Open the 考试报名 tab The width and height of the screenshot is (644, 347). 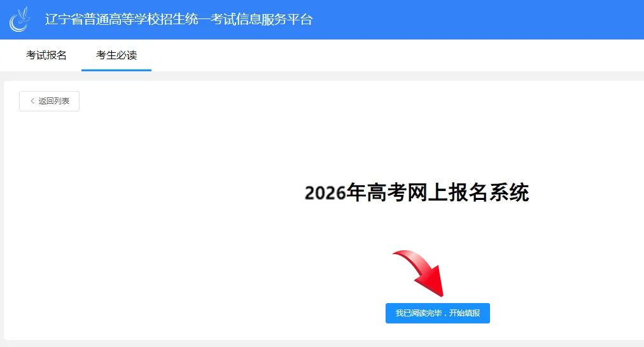46,55
